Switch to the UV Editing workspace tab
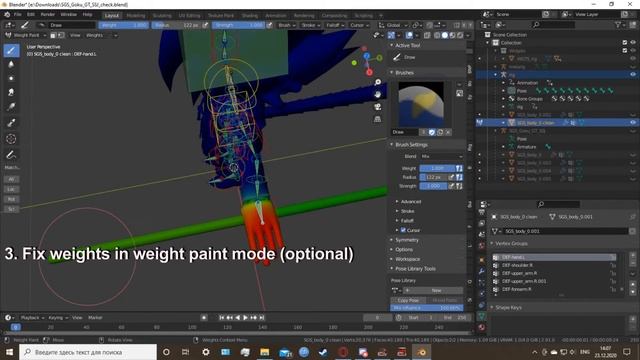The height and width of the screenshot is (360, 640). pos(189,16)
